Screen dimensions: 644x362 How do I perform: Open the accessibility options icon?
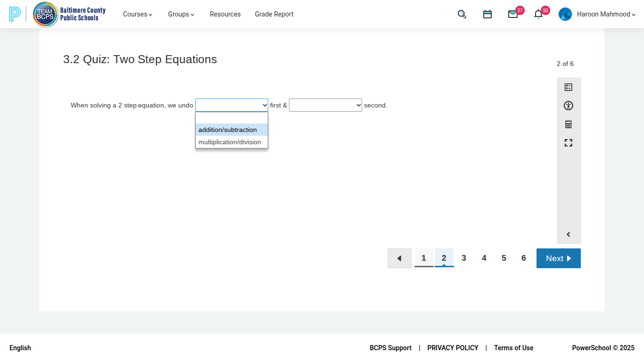click(x=569, y=106)
